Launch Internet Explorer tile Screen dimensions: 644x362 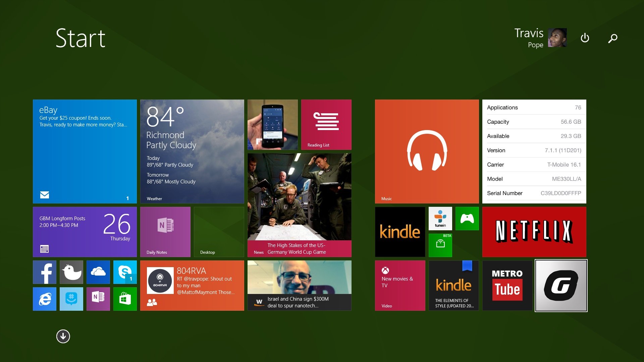(45, 299)
